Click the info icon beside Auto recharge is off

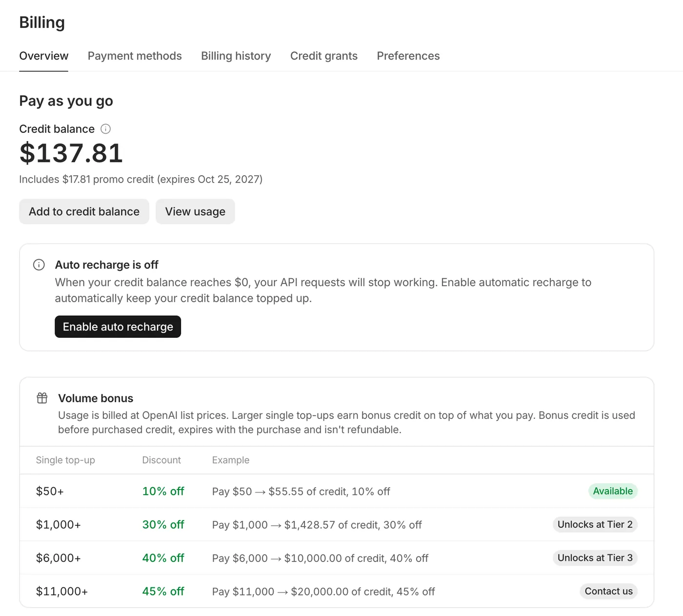(39, 265)
